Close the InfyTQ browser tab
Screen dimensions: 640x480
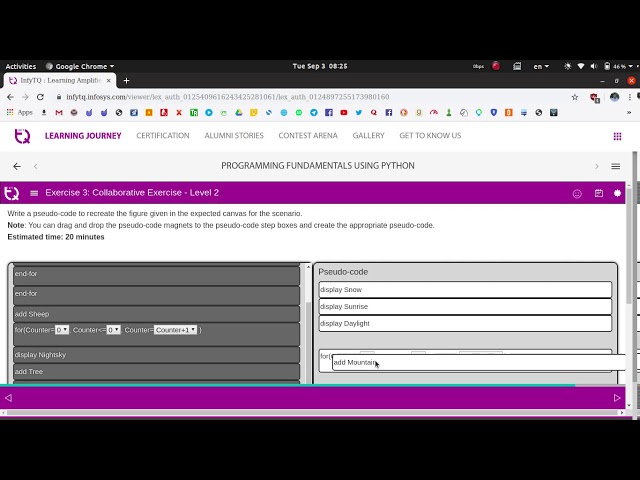109,81
